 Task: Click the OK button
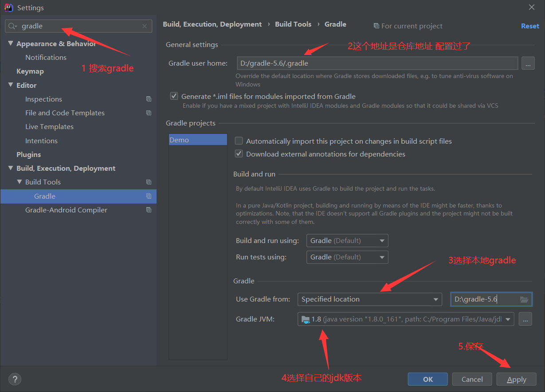428,379
